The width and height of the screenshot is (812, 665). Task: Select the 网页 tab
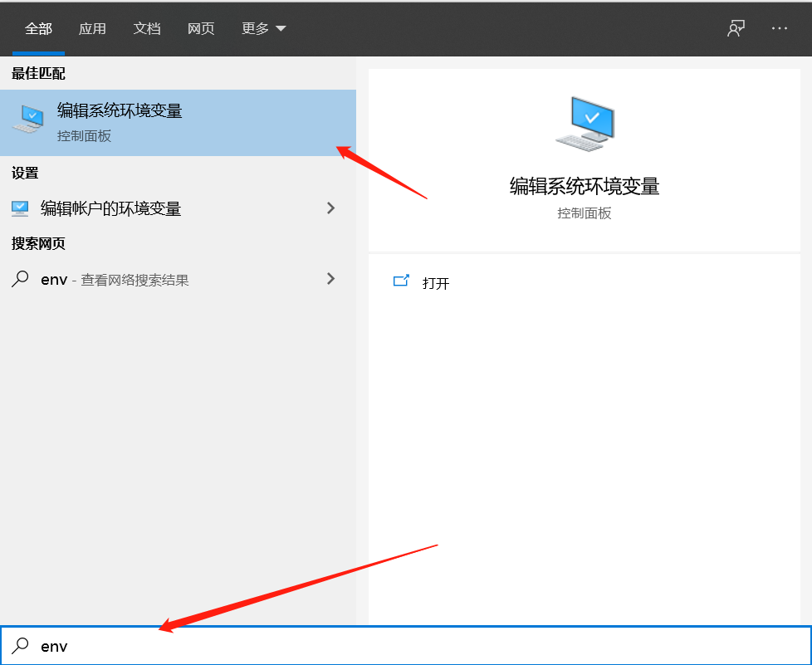[201, 28]
